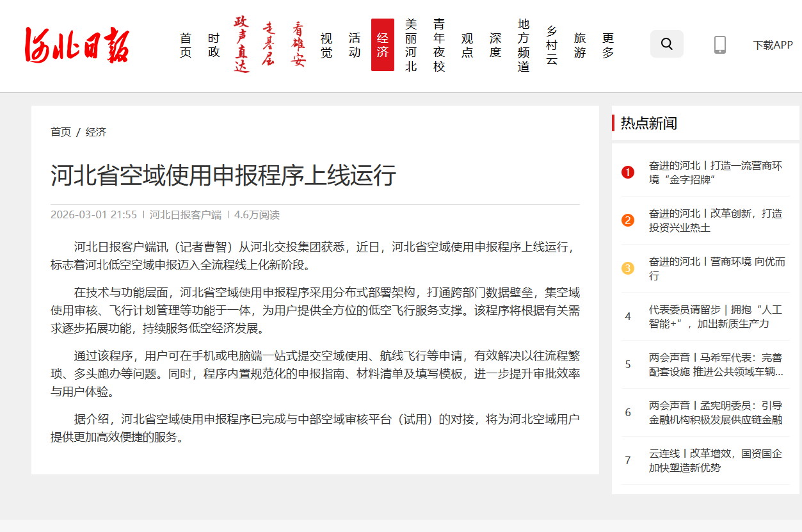This screenshot has width=802, height=532.
Task: Open the 看雄安 calligraphy nav item
Action: pyautogui.click(x=298, y=45)
